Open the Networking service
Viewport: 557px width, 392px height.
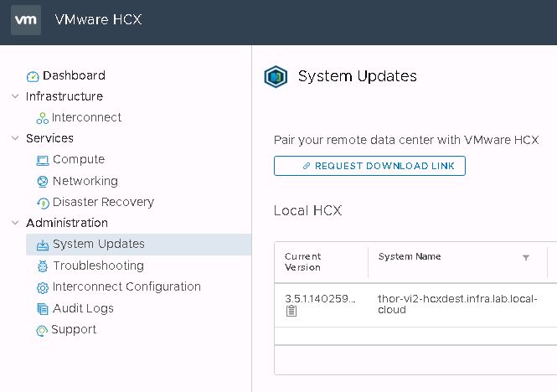click(85, 181)
